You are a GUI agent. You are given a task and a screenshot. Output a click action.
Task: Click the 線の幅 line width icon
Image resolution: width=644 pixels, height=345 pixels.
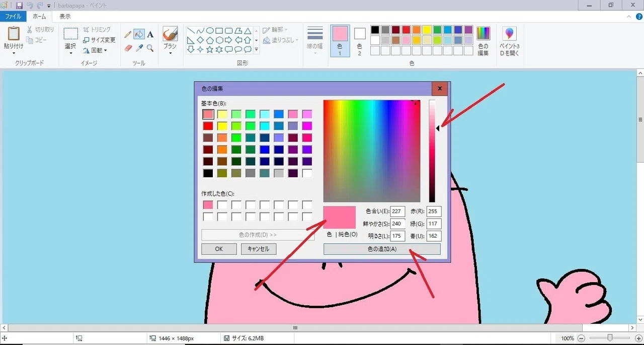(x=315, y=34)
